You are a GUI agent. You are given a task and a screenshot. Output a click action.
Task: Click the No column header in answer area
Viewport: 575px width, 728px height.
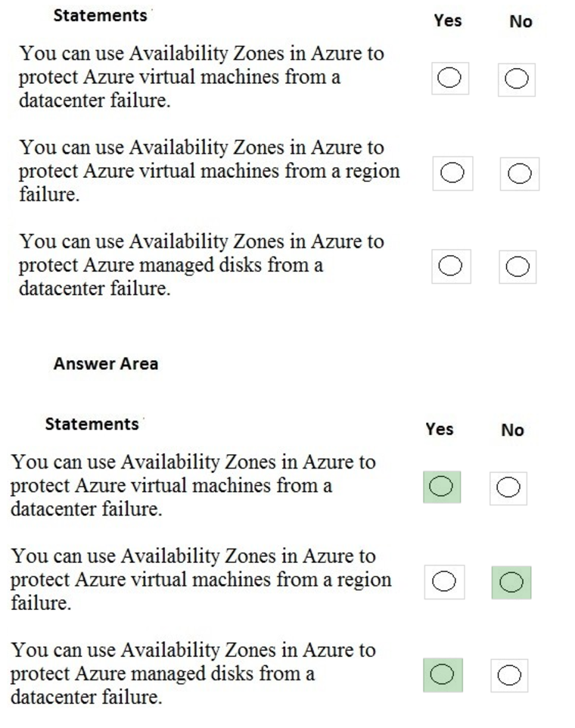(x=512, y=430)
